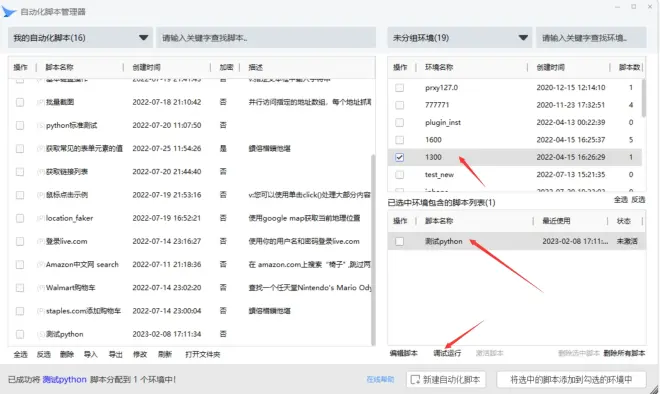The height and width of the screenshot is (394, 660).
Task: Uncheck the 1300 environment checkbox
Action: coord(399,157)
